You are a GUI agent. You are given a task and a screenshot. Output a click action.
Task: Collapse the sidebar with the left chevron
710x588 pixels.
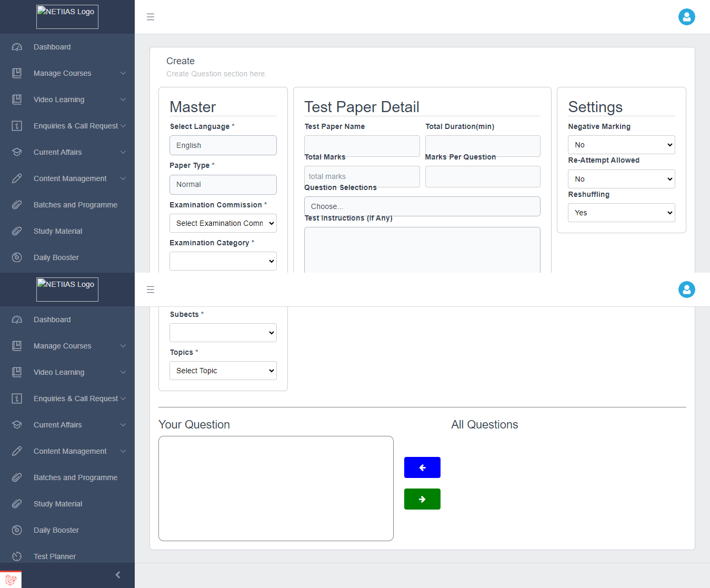118,575
